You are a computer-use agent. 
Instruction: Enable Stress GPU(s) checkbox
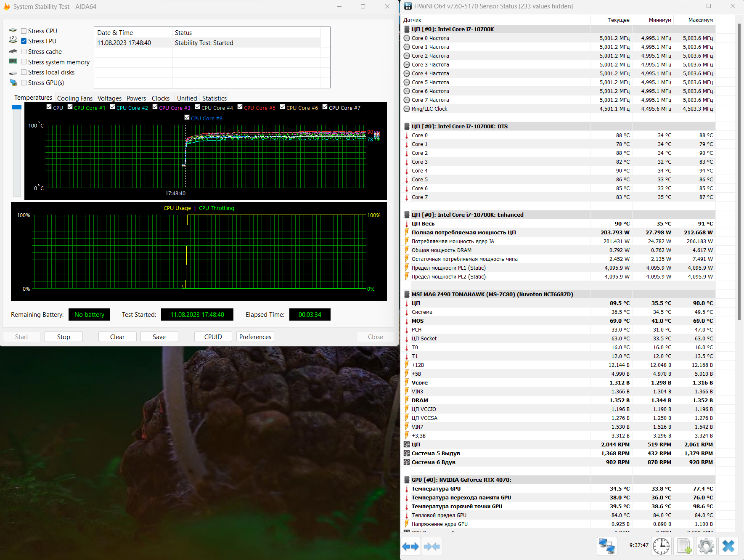point(24,82)
